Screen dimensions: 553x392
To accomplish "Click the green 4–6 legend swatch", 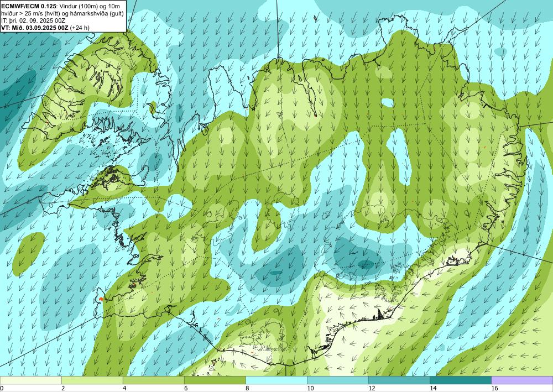I will (x=153, y=380).
